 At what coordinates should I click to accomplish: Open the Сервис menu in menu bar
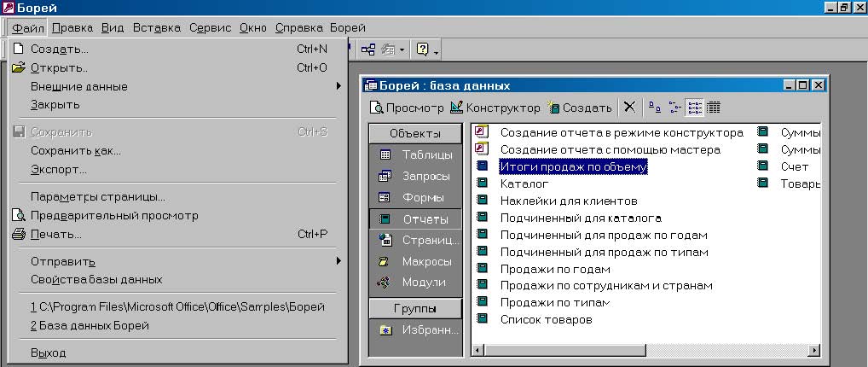210,27
